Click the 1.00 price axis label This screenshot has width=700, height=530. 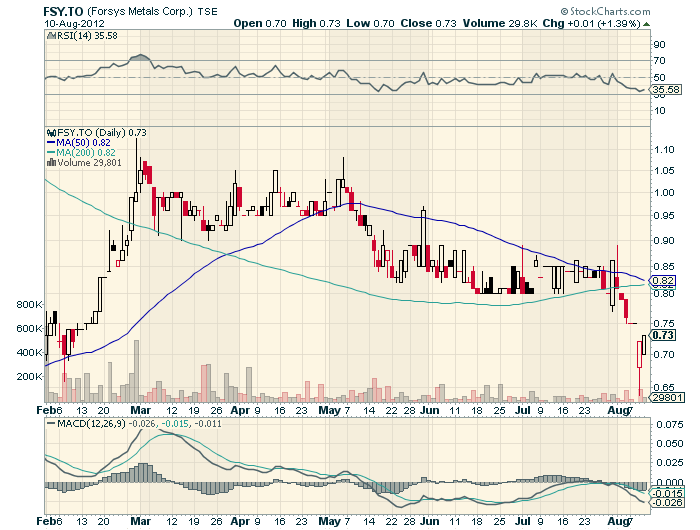click(x=664, y=193)
